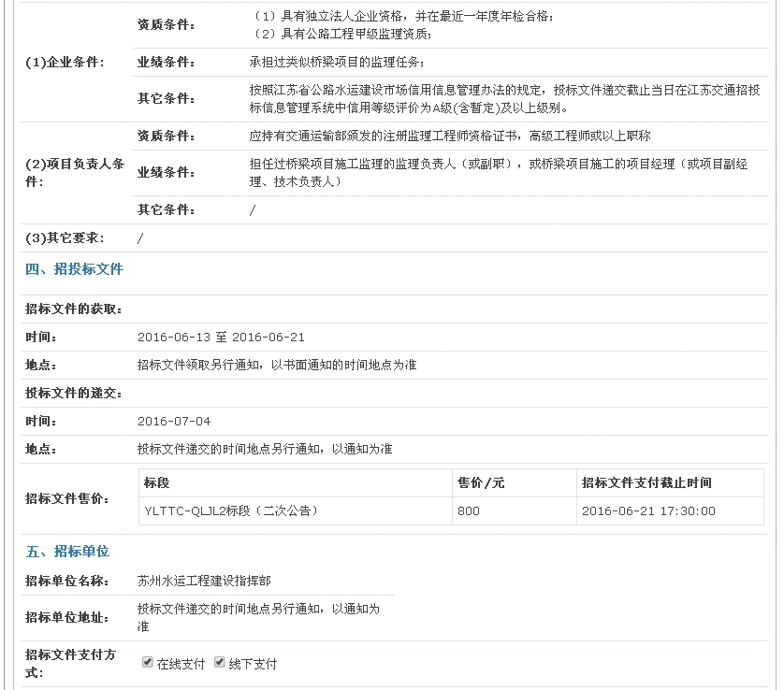Click the deadline 2016-06-21 17:30:00 cell
The height and width of the screenshot is (690, 784).
pyautogui.click(x=648, y=510)
